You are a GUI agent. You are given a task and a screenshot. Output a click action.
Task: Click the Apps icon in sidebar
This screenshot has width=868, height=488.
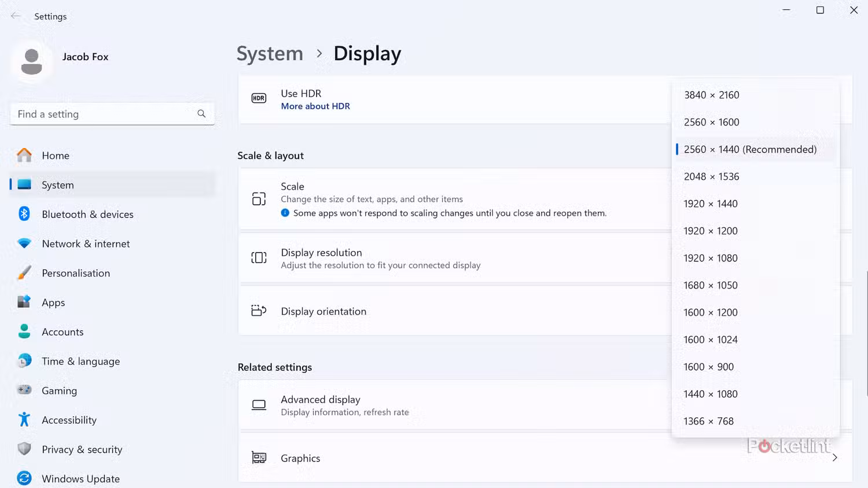point(24,302)
